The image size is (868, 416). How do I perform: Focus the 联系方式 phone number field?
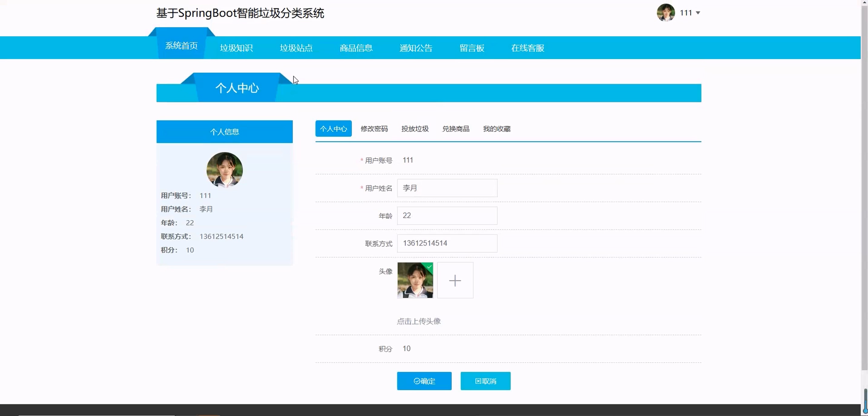tap(447, 243)
